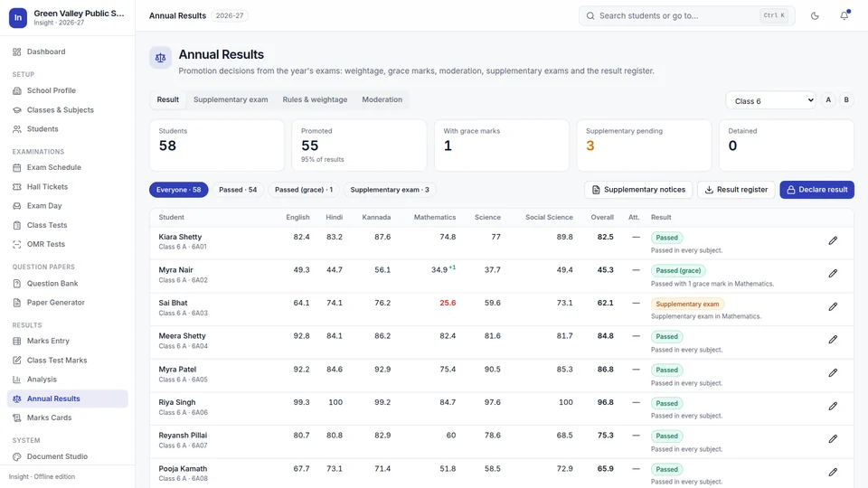Click the Hall Tickets ticket icon
Screen dimensions: 868x488
point(16,187)
